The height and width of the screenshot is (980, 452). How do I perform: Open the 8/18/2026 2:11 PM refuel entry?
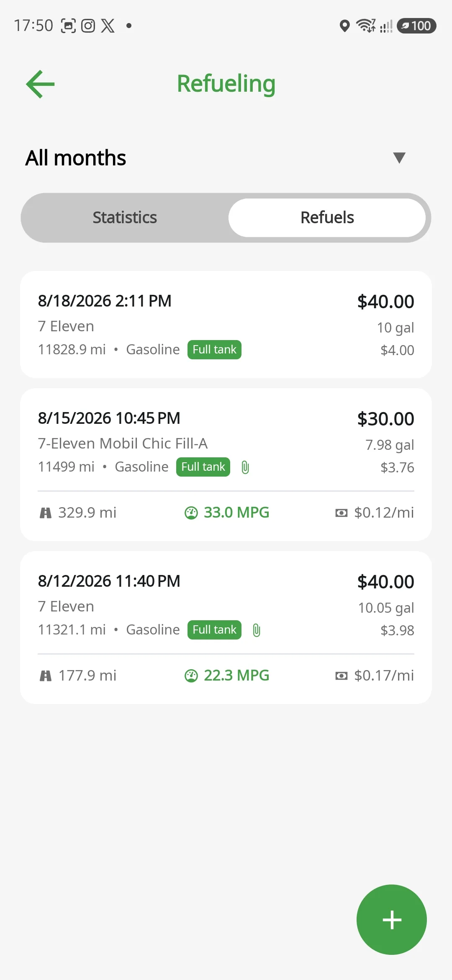pos(226,325)
